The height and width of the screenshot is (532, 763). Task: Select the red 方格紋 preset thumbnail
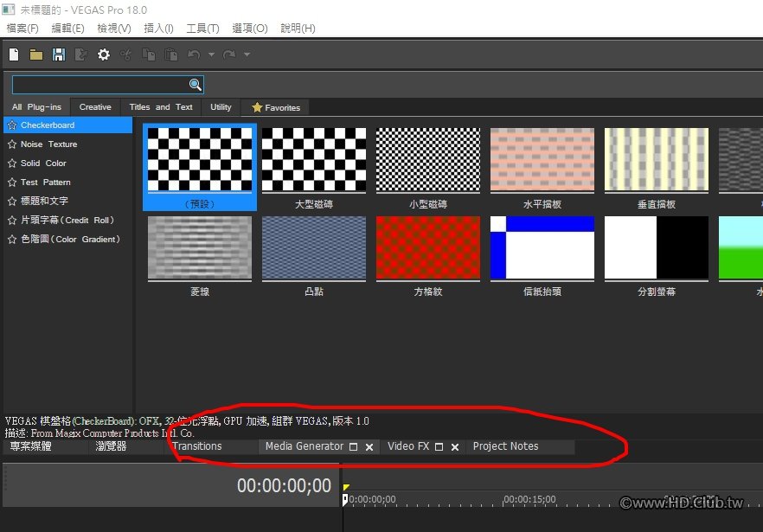(427, 247)
